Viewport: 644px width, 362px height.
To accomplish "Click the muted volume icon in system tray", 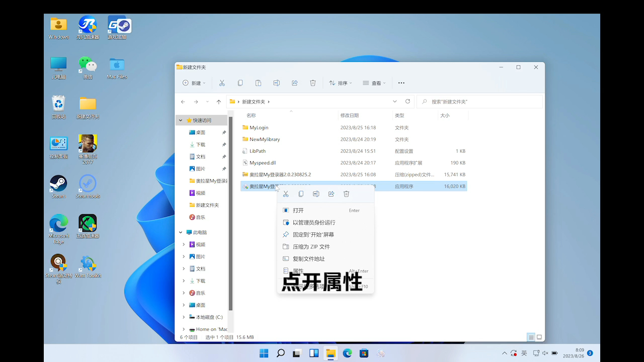I will click(x=545, y=353).
